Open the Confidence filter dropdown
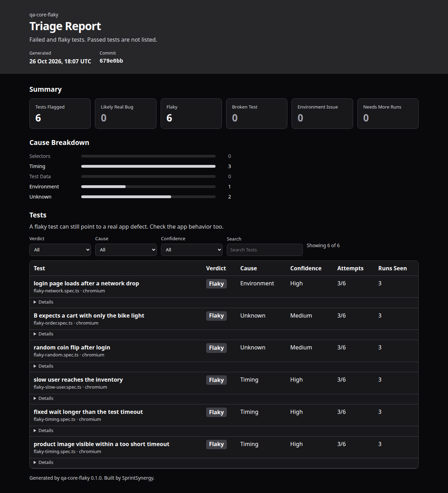 click(192, 250)
